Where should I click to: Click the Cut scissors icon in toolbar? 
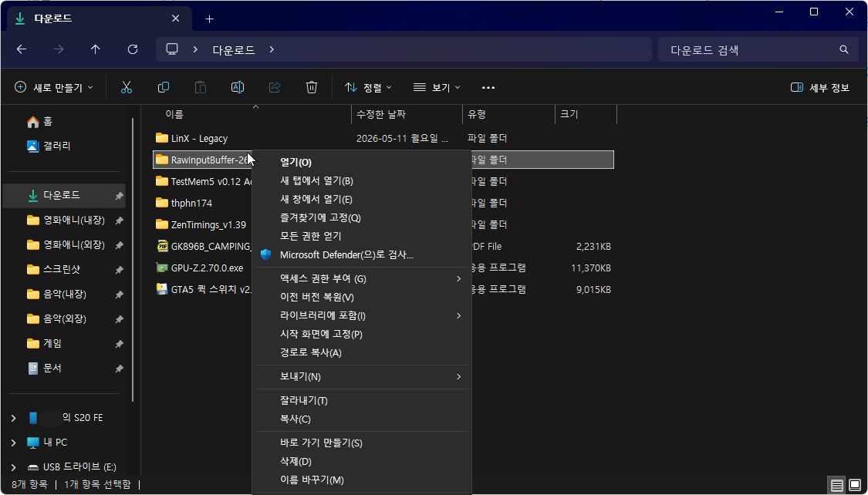pyautogui.click(x=127, y=87)
